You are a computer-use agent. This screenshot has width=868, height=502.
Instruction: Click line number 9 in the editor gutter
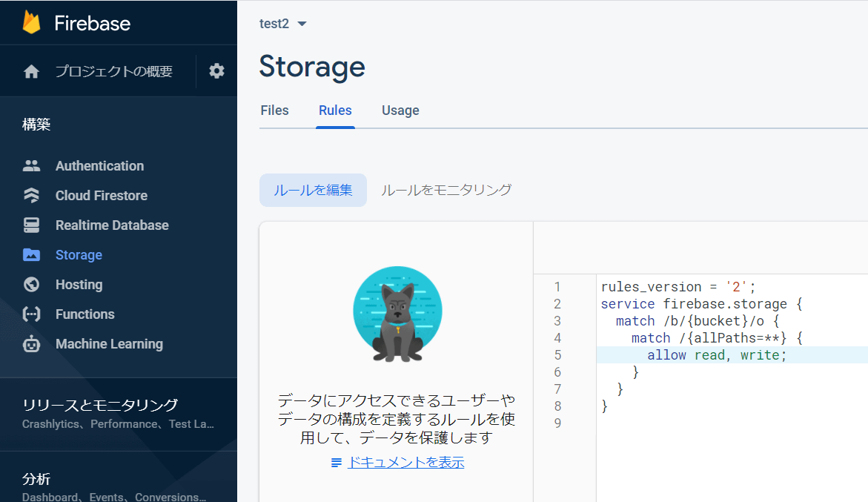point(557,423)
